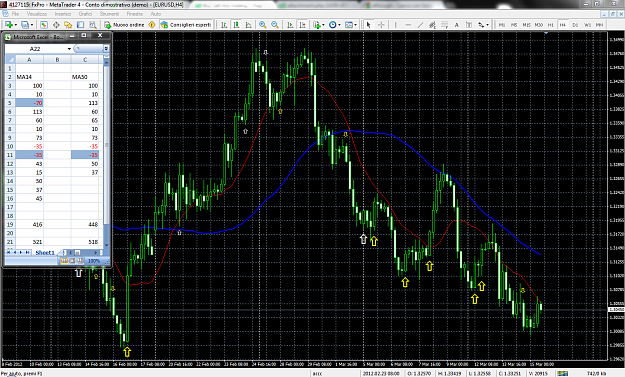Open the Strategy Tester magnifier icon
The image size is (625, 377).
tap(92, 25)
